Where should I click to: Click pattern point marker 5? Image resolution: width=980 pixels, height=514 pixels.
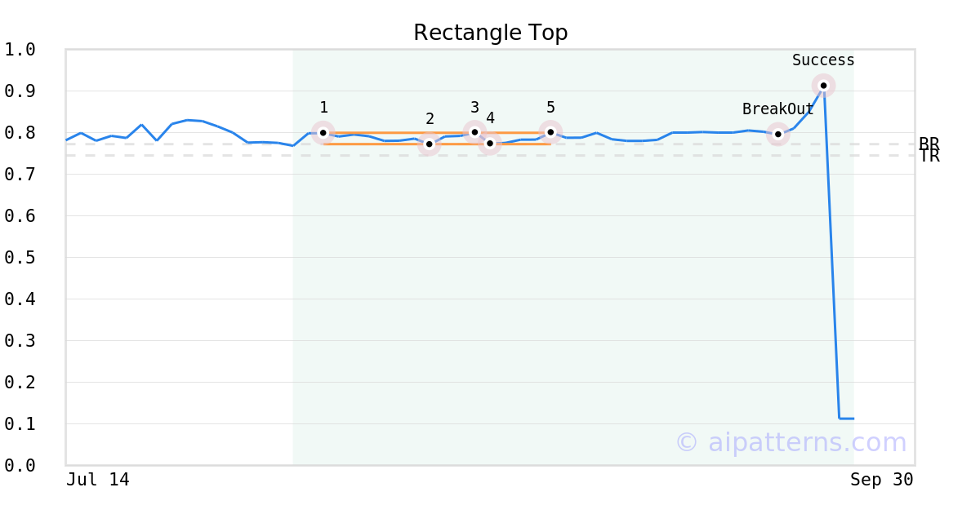pyautogui.click(x=550, y=131)
